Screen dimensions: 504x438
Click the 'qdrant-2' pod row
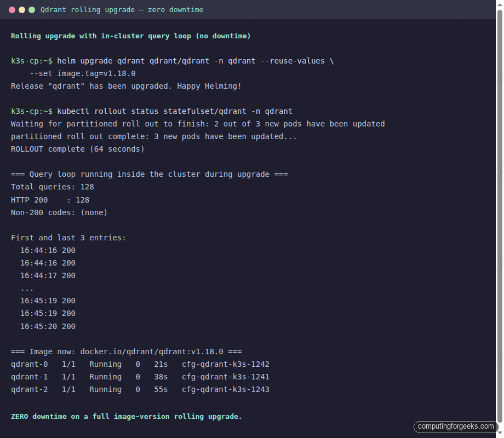pyautogui.click(x=140, y=389)
